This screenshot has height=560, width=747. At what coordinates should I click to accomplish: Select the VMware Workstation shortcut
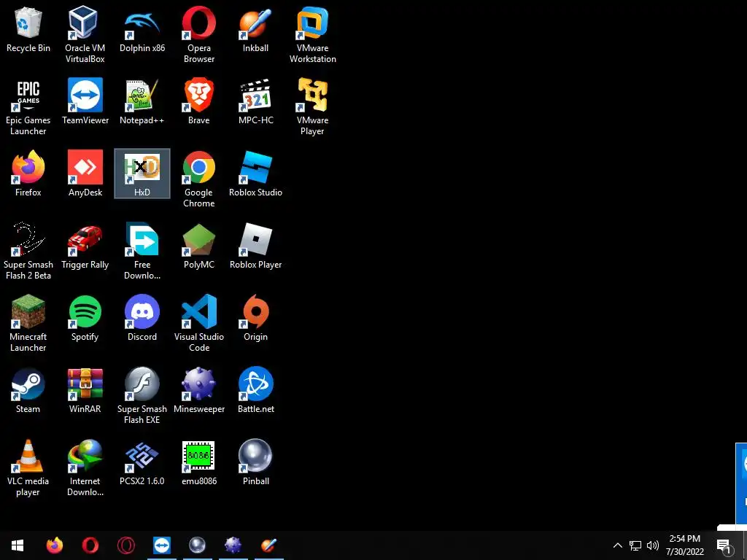click(312, 35)
